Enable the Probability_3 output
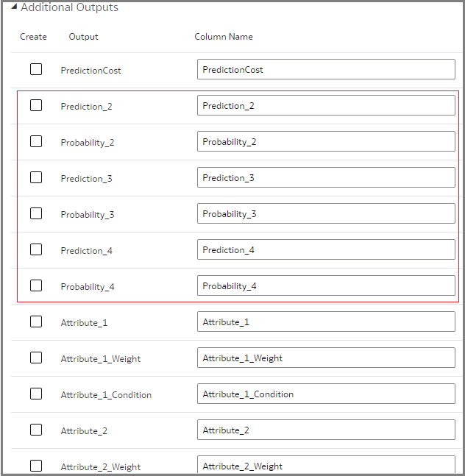 pyautogui.click(x=36, y=213)
